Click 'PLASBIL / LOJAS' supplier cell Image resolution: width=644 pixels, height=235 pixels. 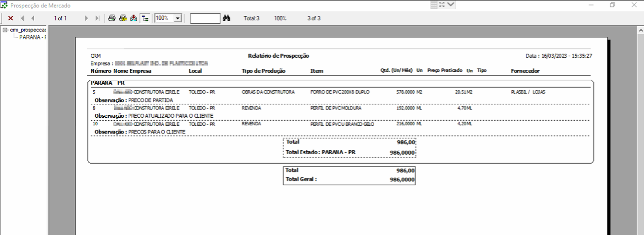point(528,92)
